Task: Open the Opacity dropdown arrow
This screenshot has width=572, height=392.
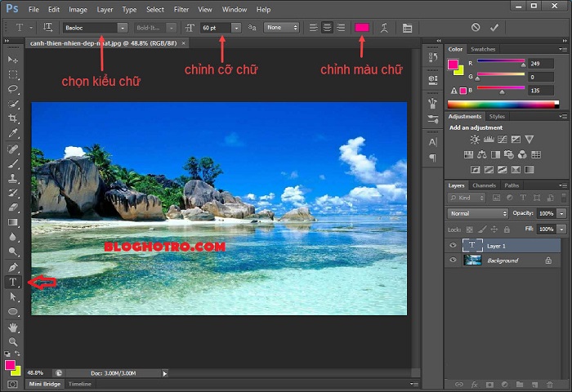Action: [x=562, y=213]
